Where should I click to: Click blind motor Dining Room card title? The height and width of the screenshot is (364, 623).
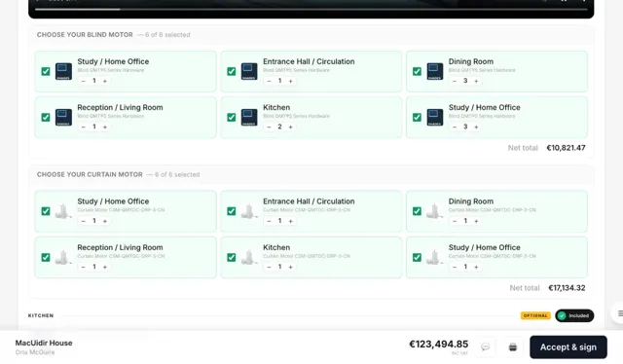click(x=471, y=61)
